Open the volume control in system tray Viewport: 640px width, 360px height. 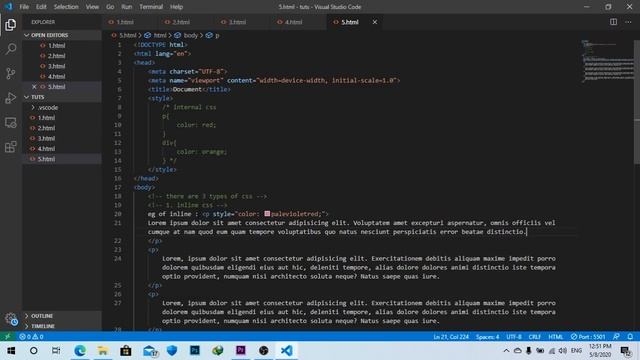[562, 351]
